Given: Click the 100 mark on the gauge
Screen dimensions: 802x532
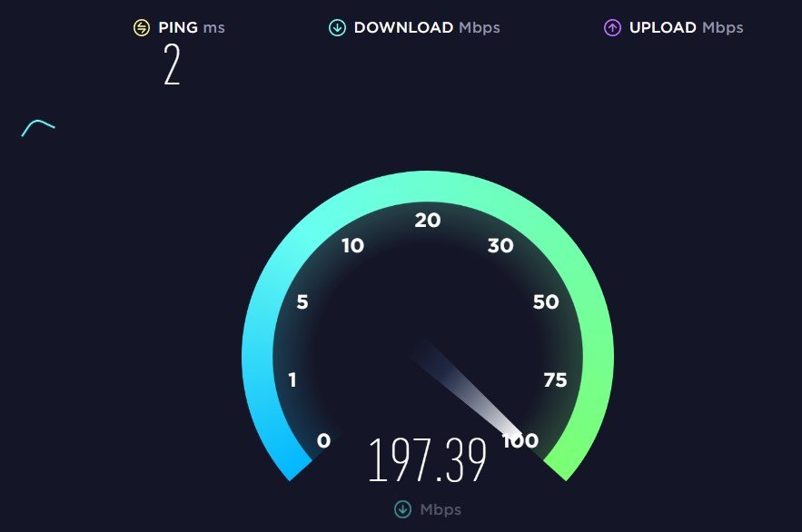Looking at the screenshot, I should 520,440.
